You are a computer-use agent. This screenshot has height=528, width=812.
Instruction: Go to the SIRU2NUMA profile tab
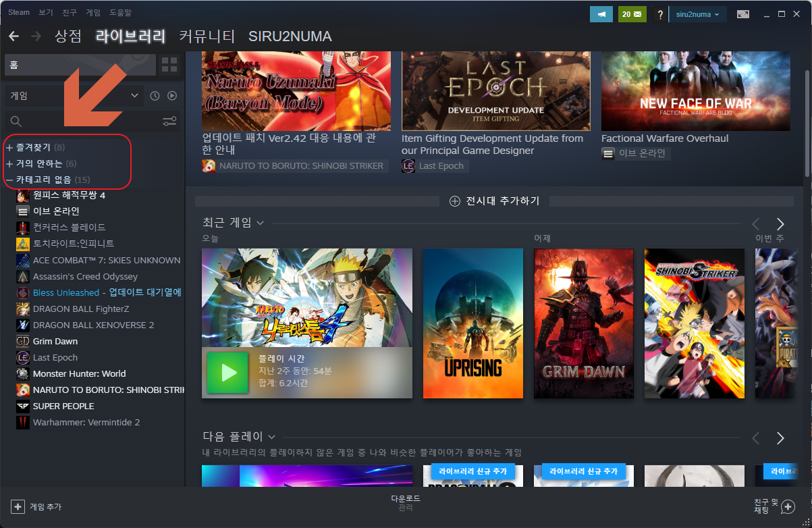[x=290, y=36]
